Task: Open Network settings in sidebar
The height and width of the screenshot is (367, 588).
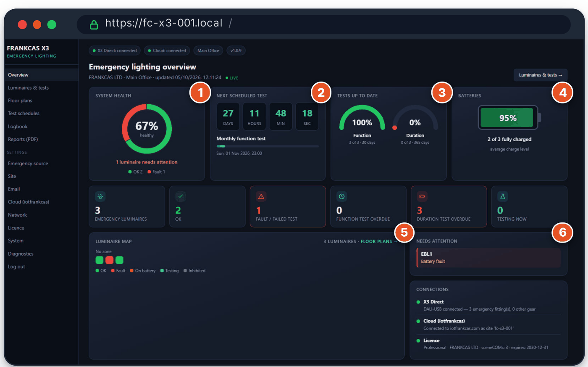Action: click(x=42, y=215)
